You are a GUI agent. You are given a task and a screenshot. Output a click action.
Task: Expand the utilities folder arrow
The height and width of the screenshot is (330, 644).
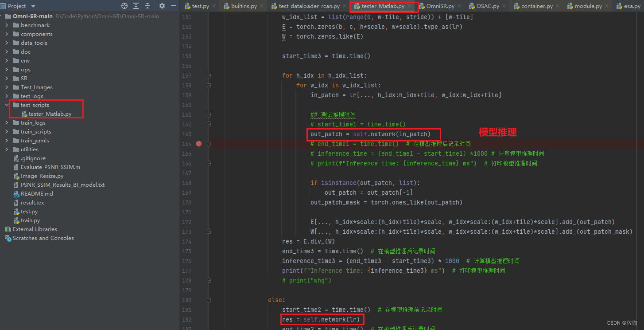pos(7,149)
